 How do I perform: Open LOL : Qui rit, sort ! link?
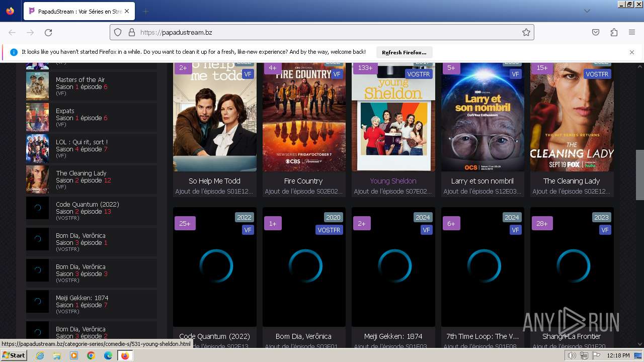82,142
